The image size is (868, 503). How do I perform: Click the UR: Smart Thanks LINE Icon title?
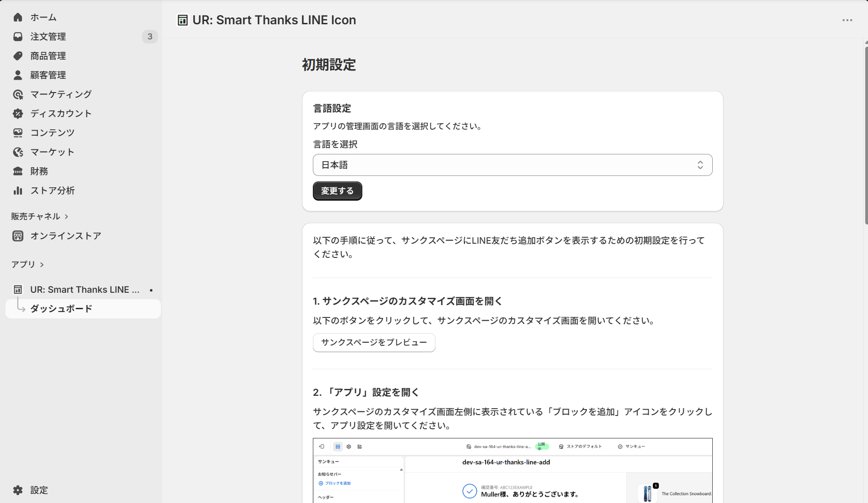(274, 20)
